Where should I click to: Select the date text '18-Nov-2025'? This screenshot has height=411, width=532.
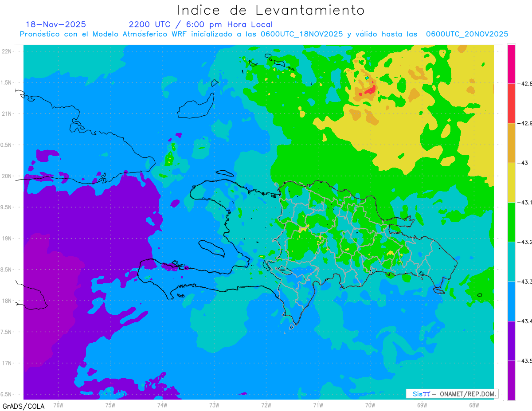(x=56, y=24)
